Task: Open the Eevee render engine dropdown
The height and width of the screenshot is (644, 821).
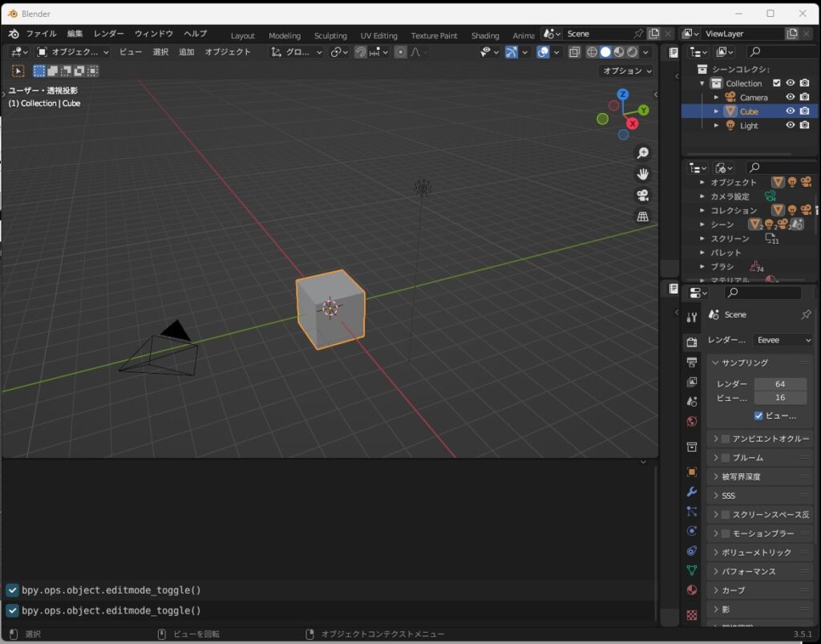Action: [783, 340]
